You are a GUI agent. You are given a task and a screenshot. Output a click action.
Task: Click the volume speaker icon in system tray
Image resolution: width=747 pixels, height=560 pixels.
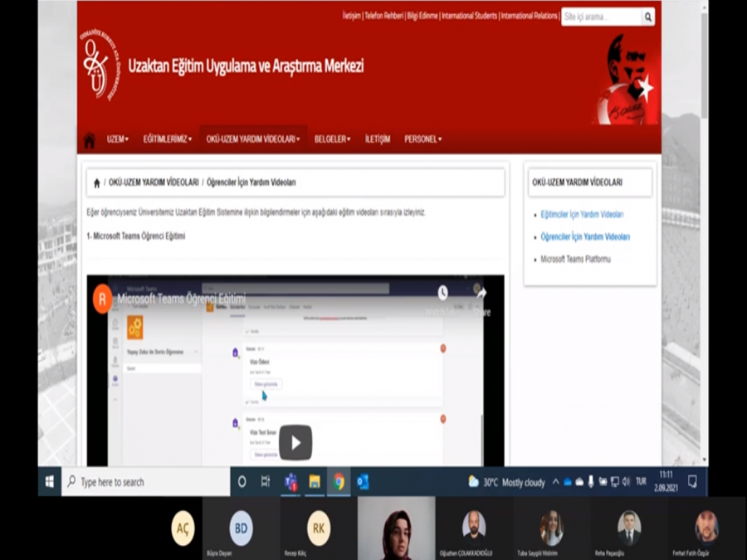pos(626,482)
